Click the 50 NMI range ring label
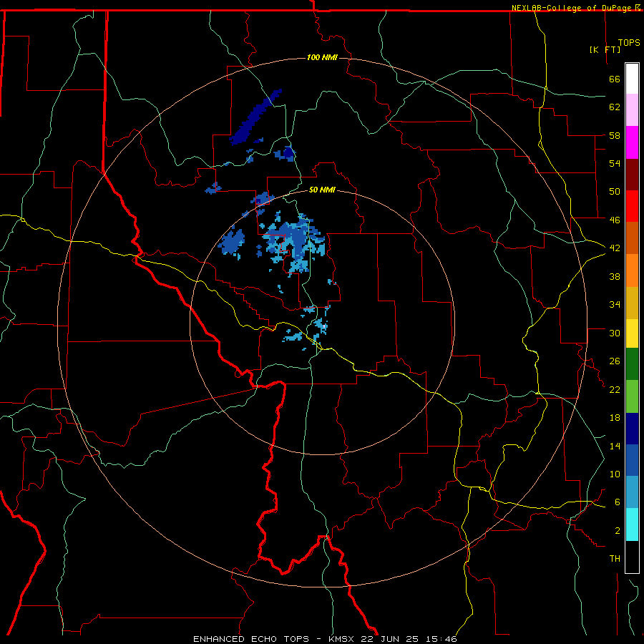644x644 pixels. tap(322, 190)
